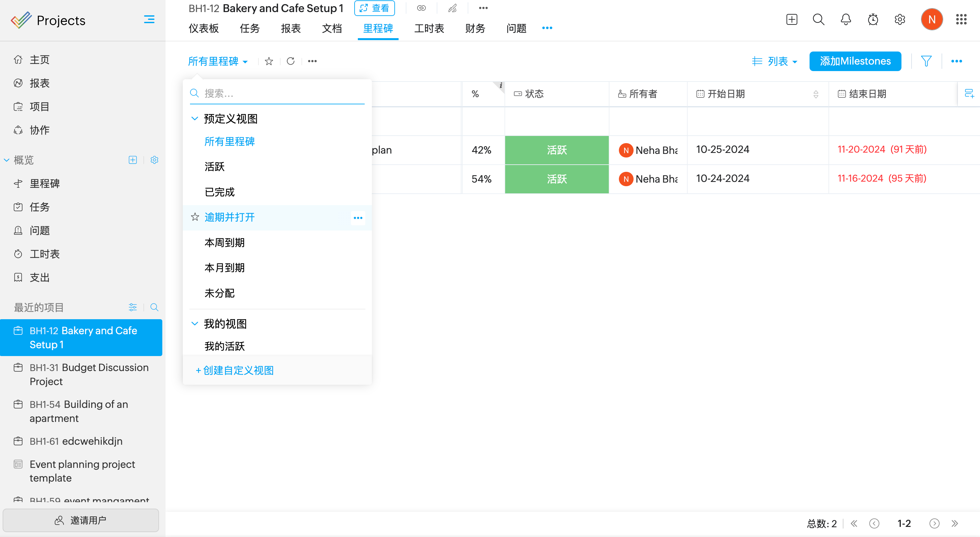
Task: Collapse the 我的视图 section
Action: click(194, 323)
